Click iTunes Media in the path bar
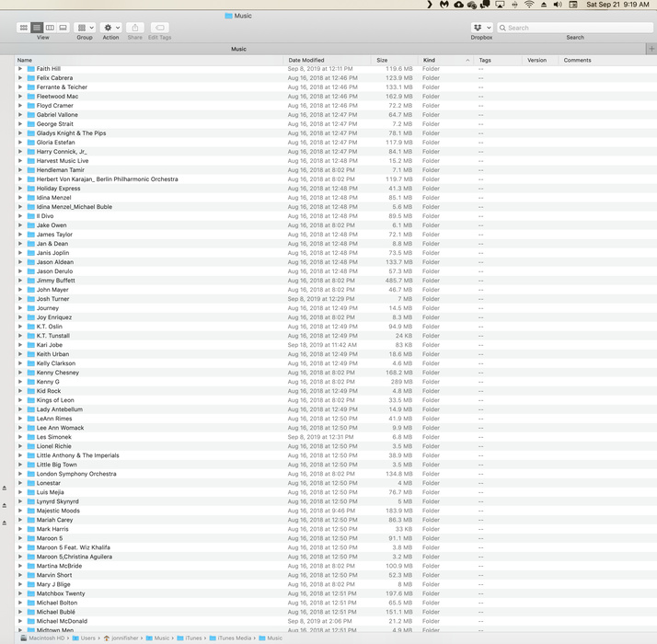Screen dimensions: 657x644 pos(230,638)
